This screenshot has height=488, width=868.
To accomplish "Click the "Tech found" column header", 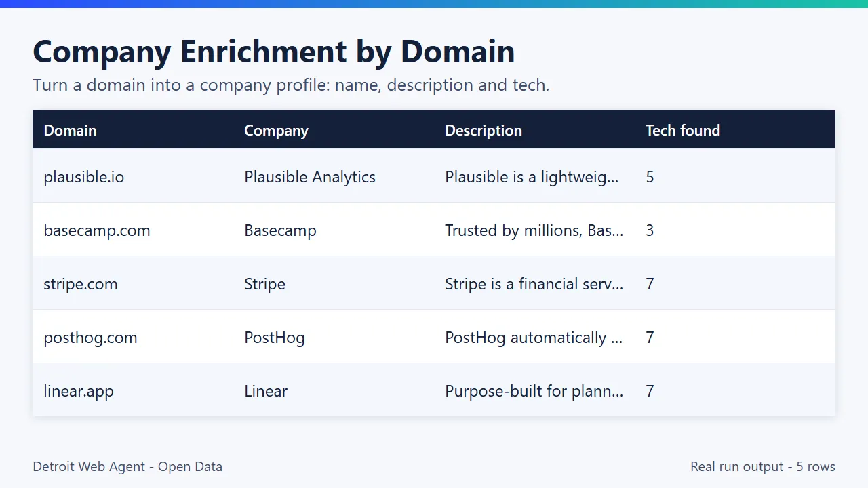I will click(x=683, y=130).
